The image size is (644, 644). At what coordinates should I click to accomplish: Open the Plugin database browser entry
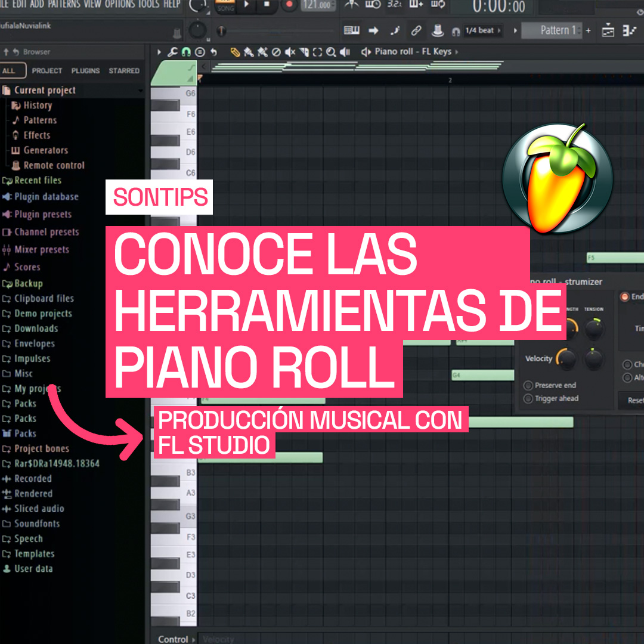pos(46,197)
